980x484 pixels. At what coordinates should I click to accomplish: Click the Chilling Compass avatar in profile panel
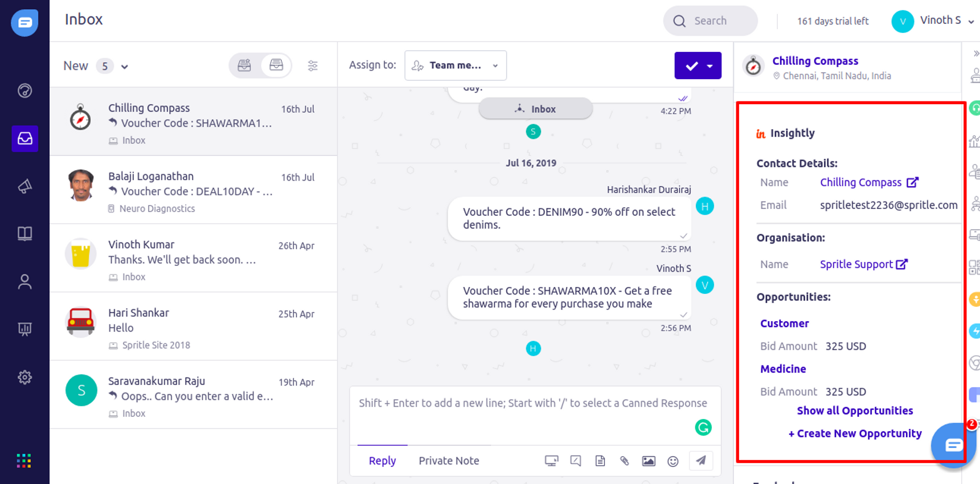tap(753, 67)
